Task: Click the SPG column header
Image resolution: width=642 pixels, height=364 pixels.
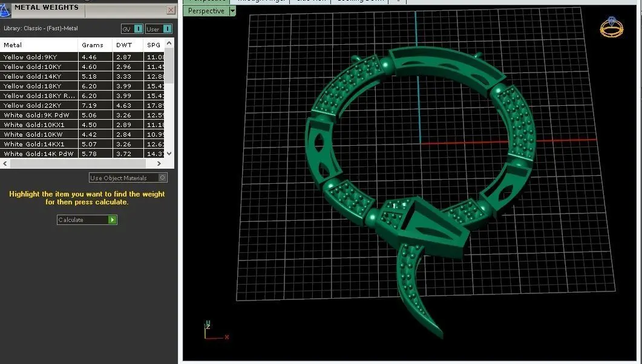Action: point(154,45)
